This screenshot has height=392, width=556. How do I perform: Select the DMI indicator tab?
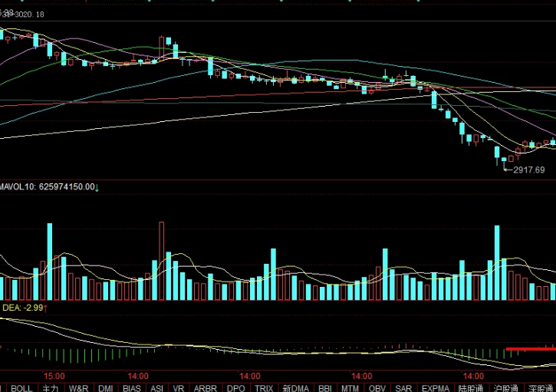click(x=106, y=388)
